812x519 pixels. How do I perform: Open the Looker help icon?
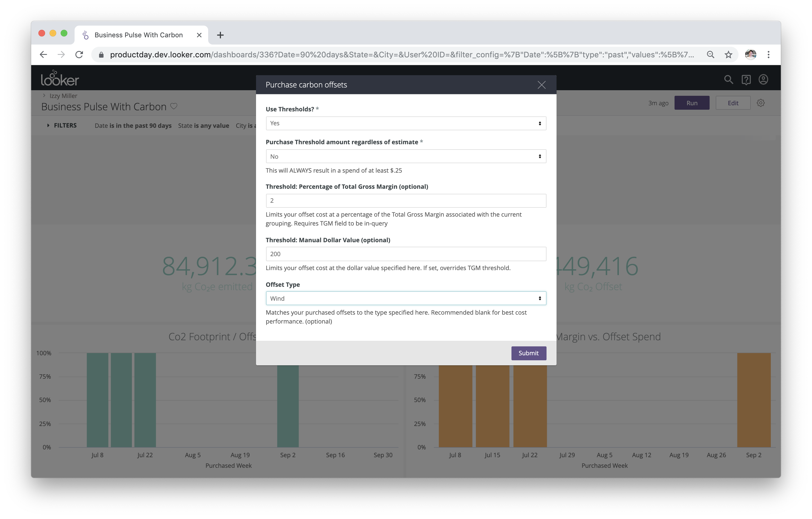pos(746,80)
